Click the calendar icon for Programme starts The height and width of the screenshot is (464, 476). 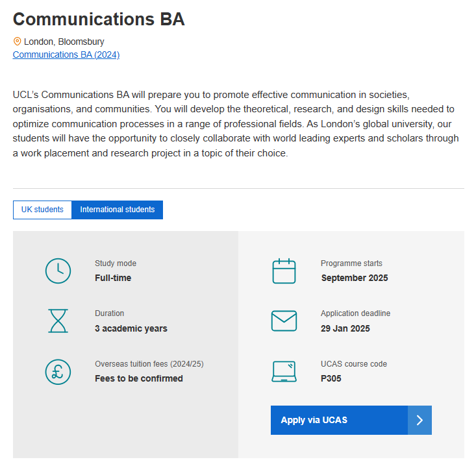click(284, 271)
